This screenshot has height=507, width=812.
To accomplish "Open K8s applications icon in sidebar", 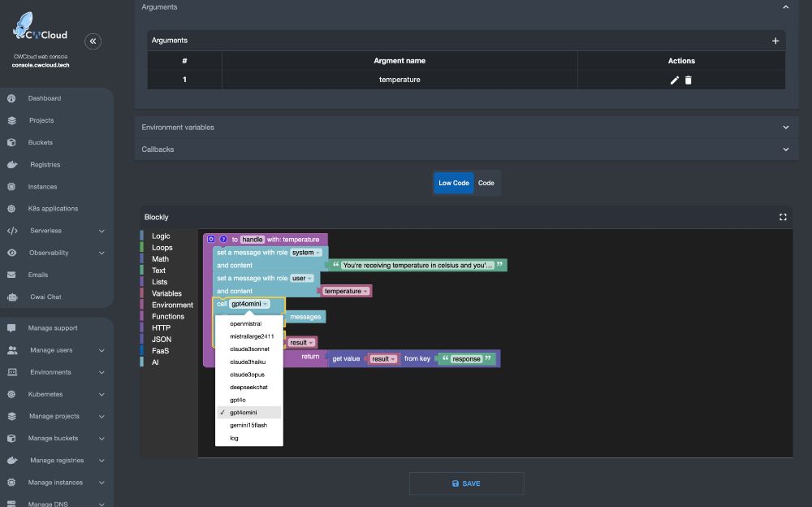I will coord(11,208).
